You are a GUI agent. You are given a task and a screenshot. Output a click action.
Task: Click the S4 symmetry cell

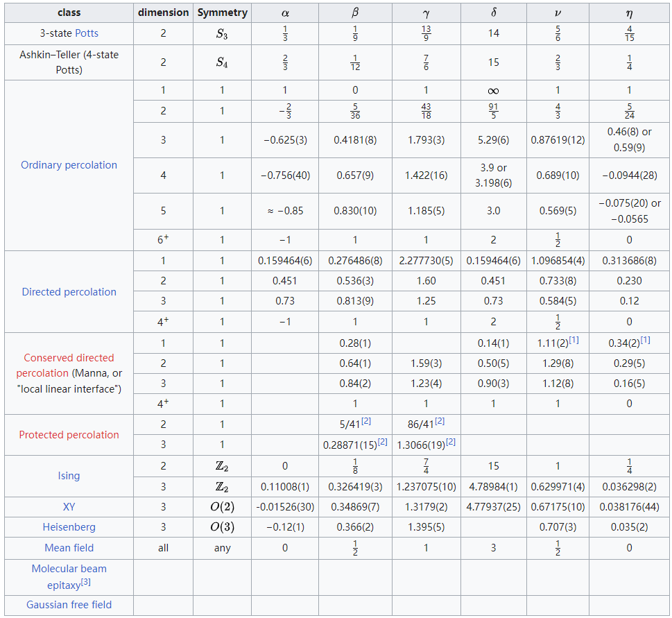point(222,62)
